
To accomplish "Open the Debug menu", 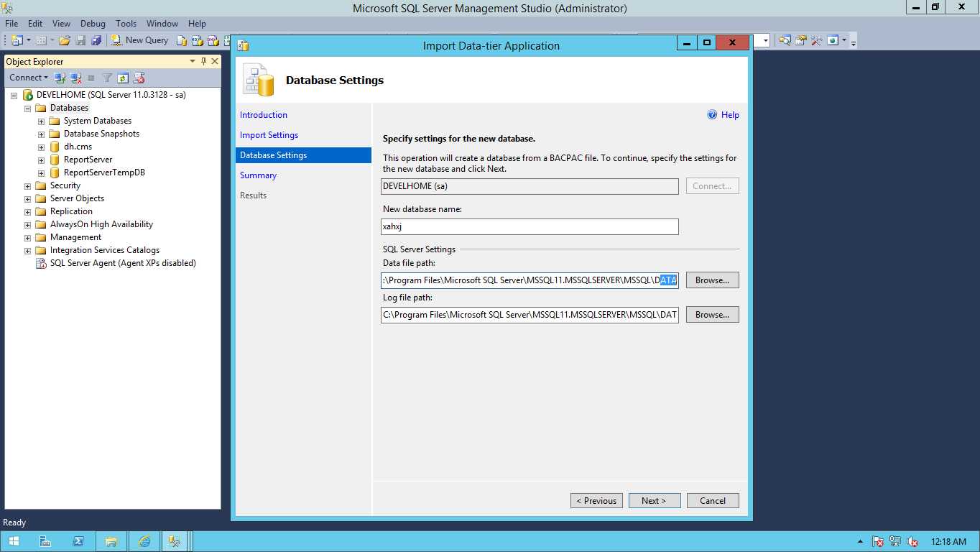I will pos(93,24).
